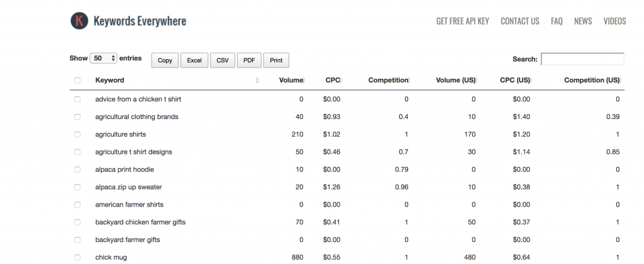Click the CPC (US) value $0.64
This screenshot has width=644, height=264.
coord(521,258)
